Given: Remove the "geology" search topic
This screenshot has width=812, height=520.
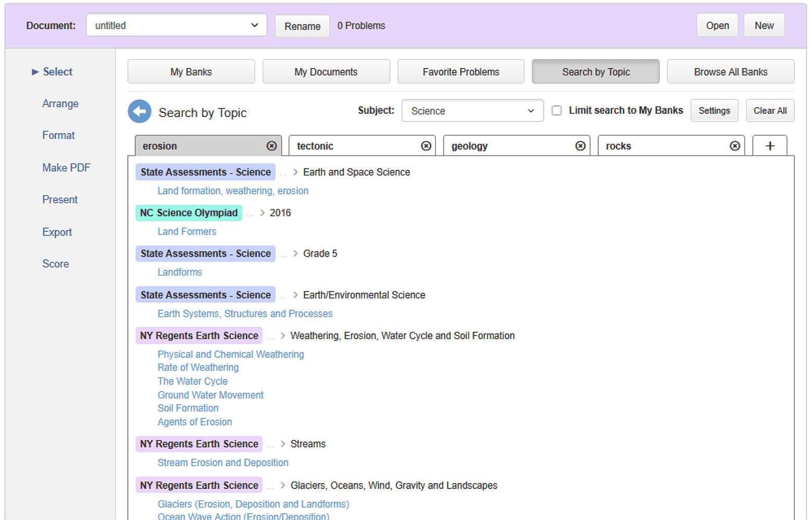Looking at the screenshot, I should tap(580, 146).
